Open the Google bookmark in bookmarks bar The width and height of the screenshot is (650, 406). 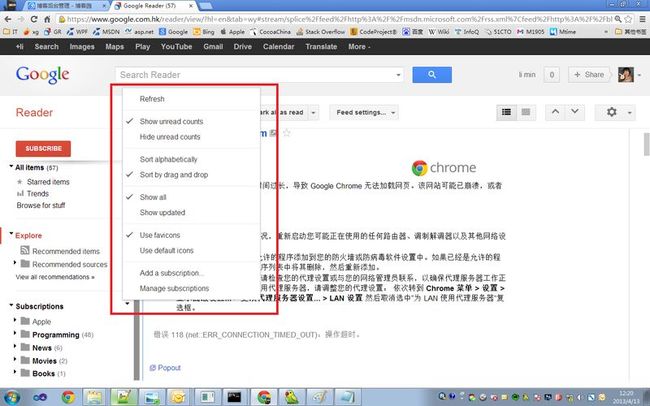pos(173,32)
